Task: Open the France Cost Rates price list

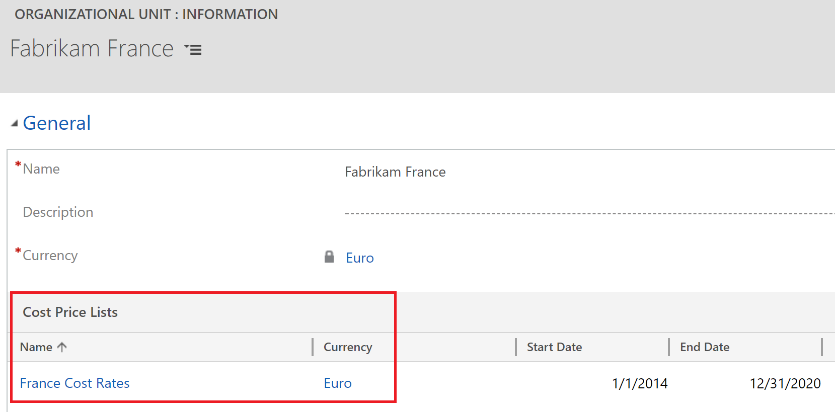Action: pyautogui.click(x=75, y=383)
